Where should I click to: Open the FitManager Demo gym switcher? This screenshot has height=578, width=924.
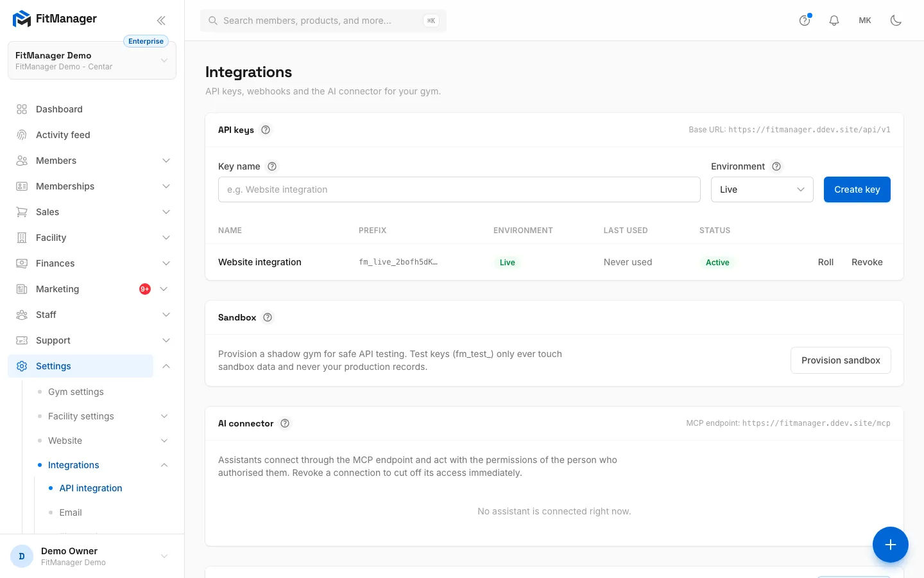tap(92, 60)
